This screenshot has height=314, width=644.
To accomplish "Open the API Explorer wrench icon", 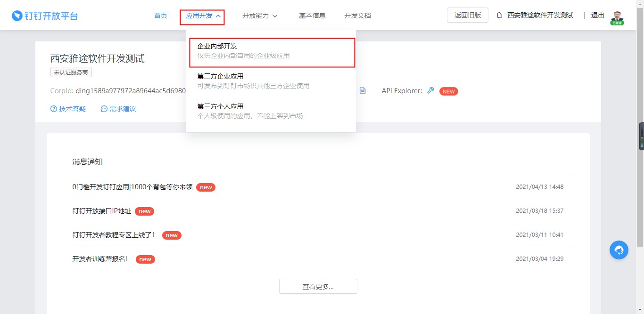I will coord(430,90).
